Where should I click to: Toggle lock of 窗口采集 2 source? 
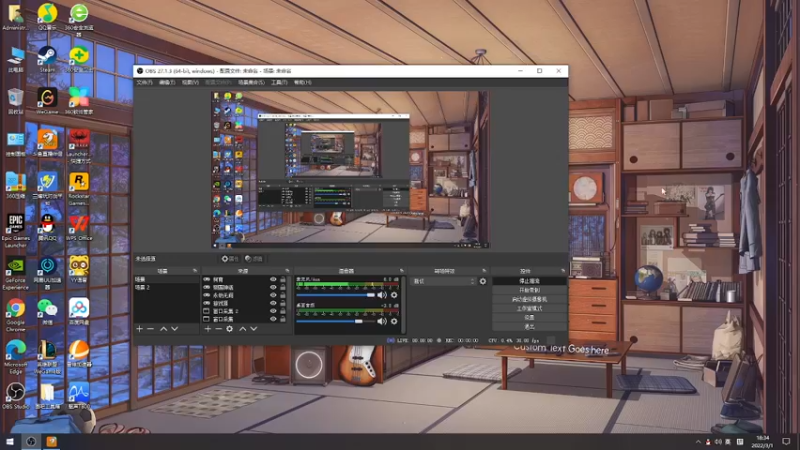tap(283, 311)
